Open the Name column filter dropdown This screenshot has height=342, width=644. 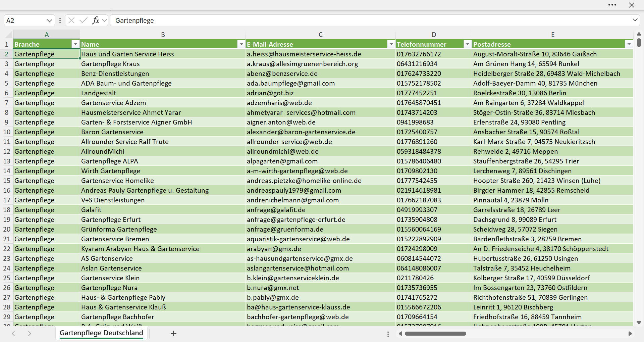coord(241,44)
